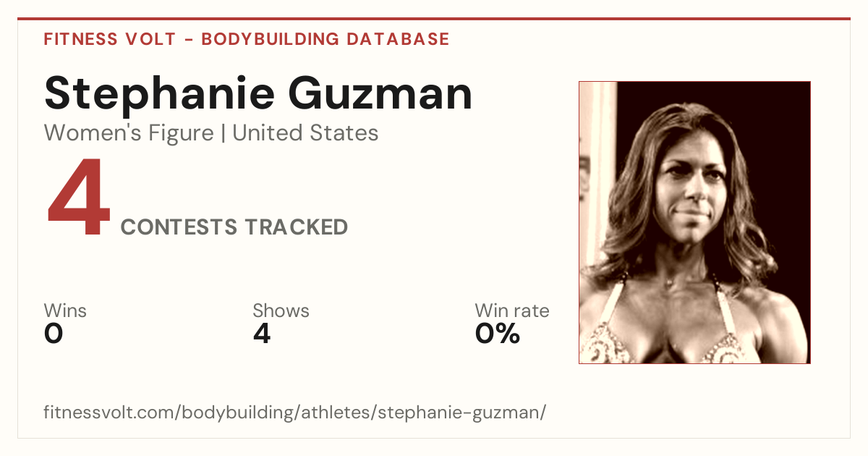Select the CONTESTS TRACKED label
Image resolution: width=868 pixels, height=456 pixels.
click(234, 227)
